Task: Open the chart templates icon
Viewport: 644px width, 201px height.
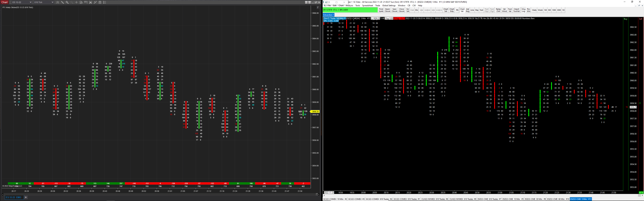Action: point(100,2)
